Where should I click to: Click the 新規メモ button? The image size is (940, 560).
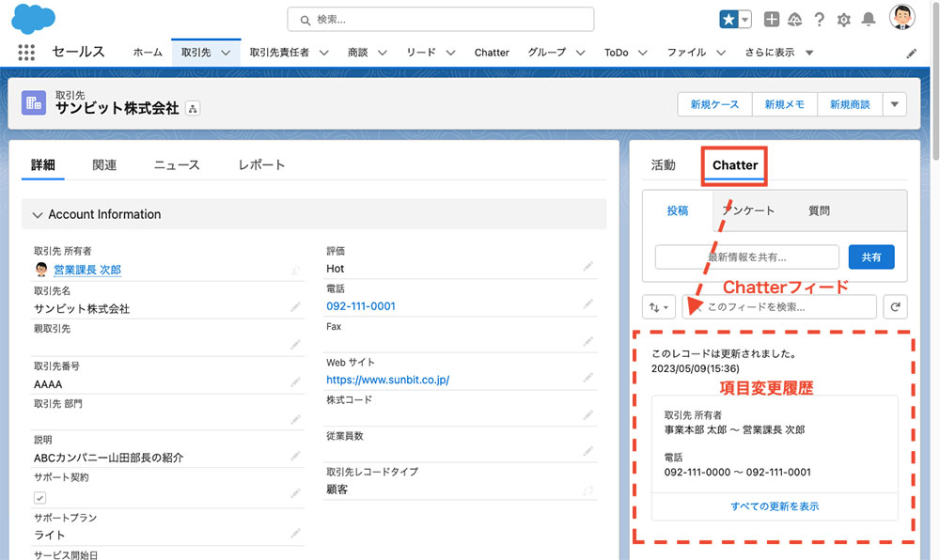point(784,104)
